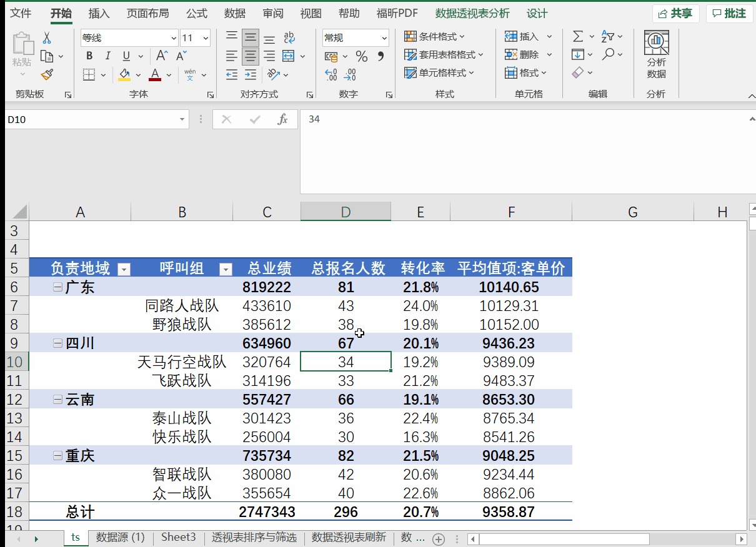This screenshot has width=756, height=547.
Task: Increase indent in alignment group
Action: click(x=251, y=75)
